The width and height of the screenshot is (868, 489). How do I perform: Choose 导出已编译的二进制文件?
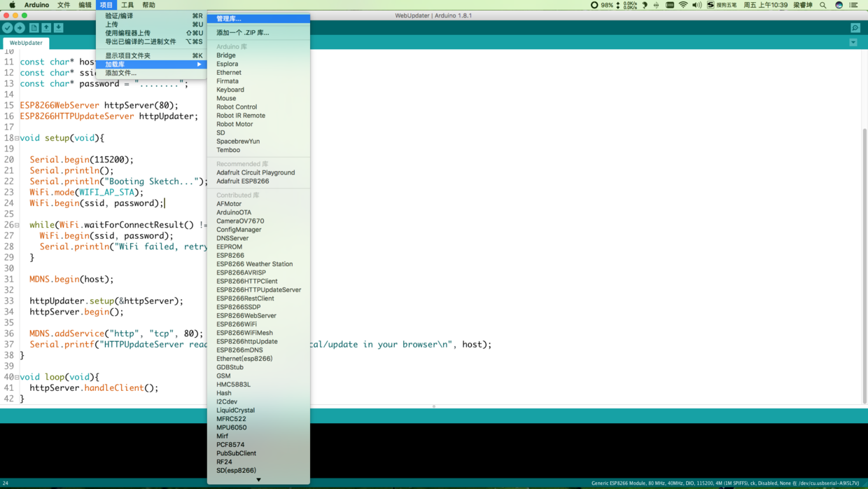[152, 41]
